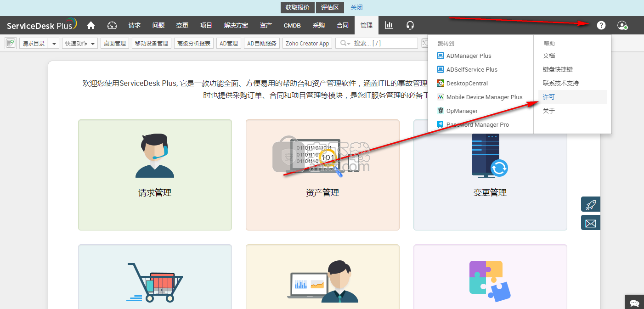The height and width of the screenshot is (309, 644).
Task: Open the 资产 tab
Action: (x=266, y=25)
